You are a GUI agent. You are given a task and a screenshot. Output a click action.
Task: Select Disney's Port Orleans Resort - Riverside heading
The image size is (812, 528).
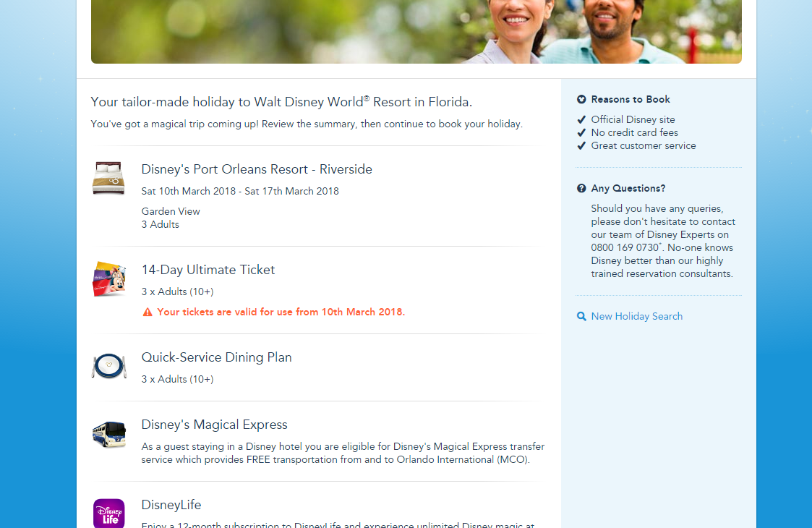(257, 169)
